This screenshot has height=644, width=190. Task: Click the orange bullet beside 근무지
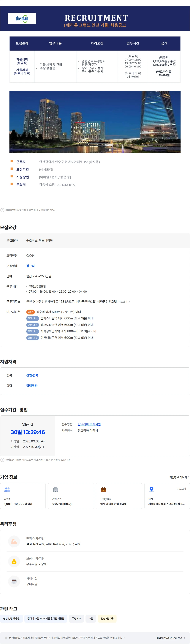pos(12,161)
